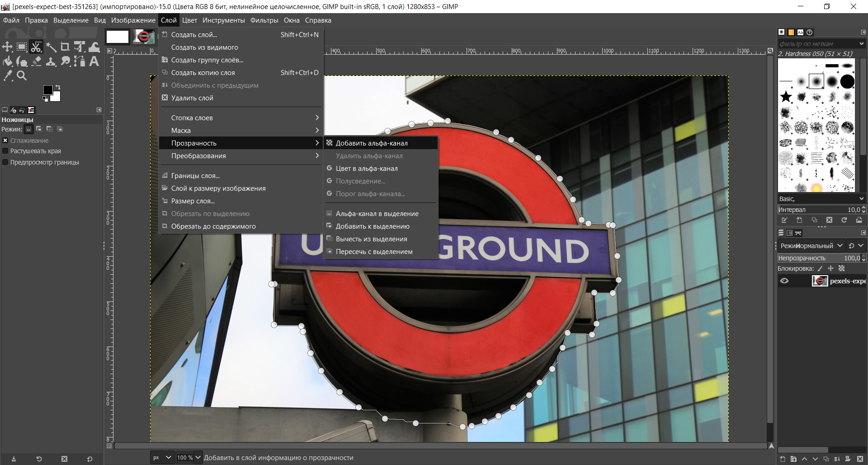Viewport: 868px width, 465px height.
Task: Click Вычесть из выделения entry
Action: [381, 239]
